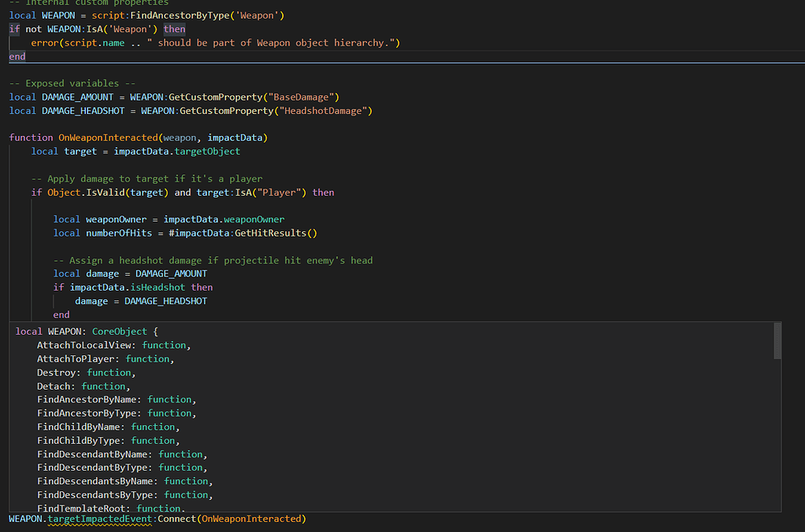The height and width of the screenshot is (532, 805).
Task: Click the "BaseDamage" string argument
Action: click(301, 97)
